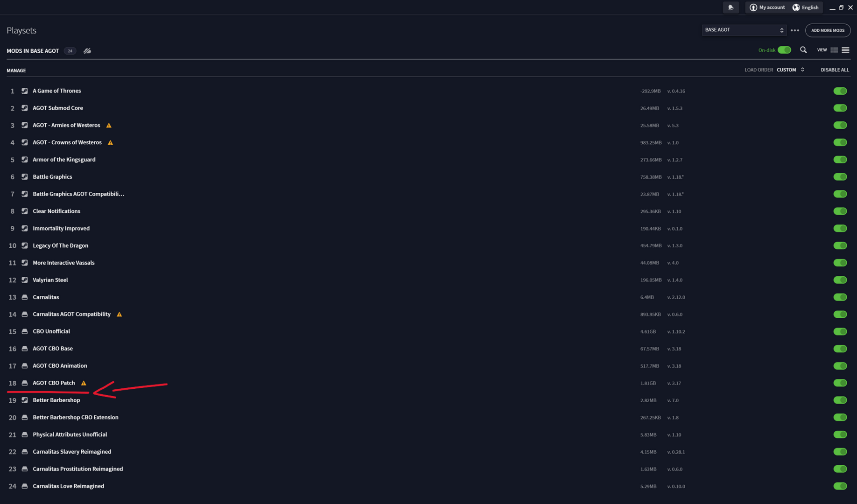Screen dimensions: 857x504
Task: Turn off the Battle Graphics mod toggle
Action: (x=840, y=177)
